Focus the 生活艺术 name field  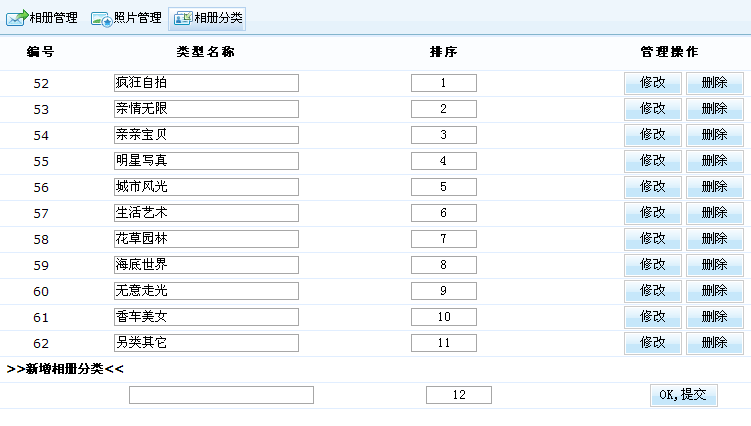coord(206,213)
